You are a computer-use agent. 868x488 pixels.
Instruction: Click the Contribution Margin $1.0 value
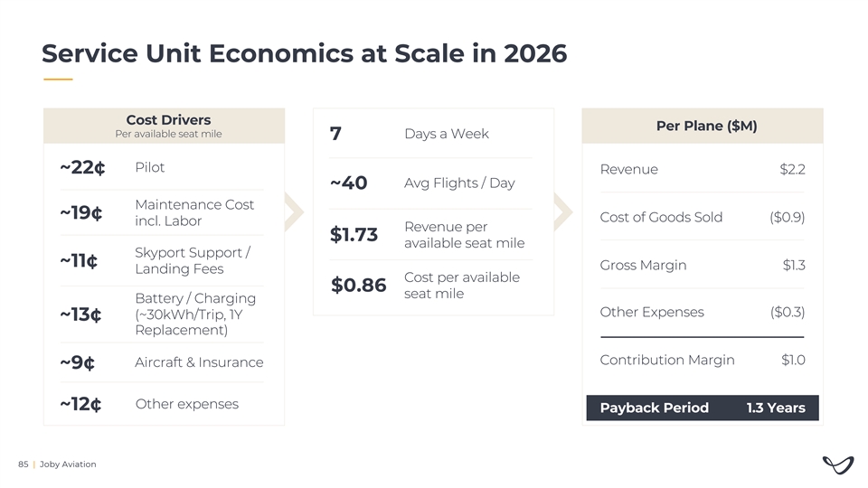793,360
